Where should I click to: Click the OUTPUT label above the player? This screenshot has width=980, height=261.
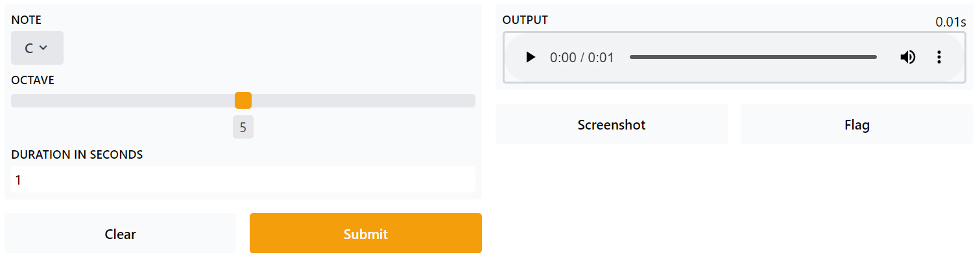coord(525,20)
